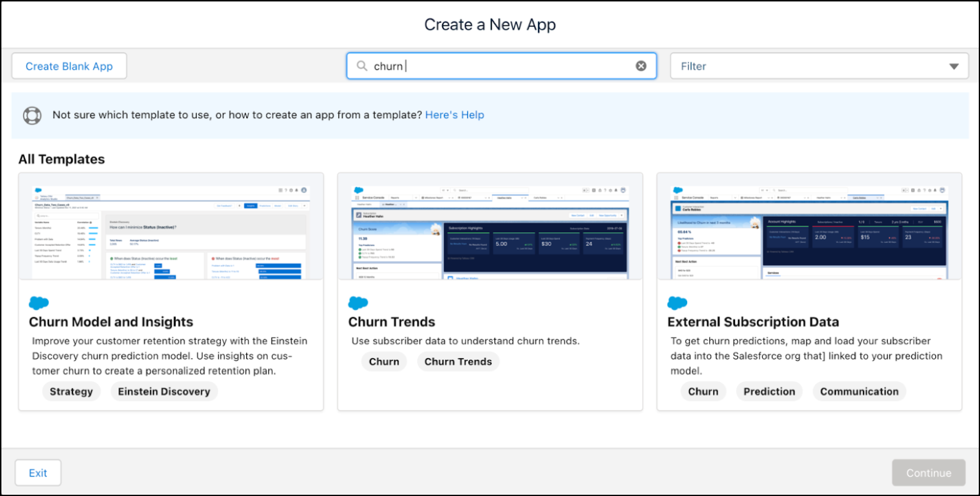Open the Here's Help link
This screenshot has height=496, width=980.
[454, 115]
